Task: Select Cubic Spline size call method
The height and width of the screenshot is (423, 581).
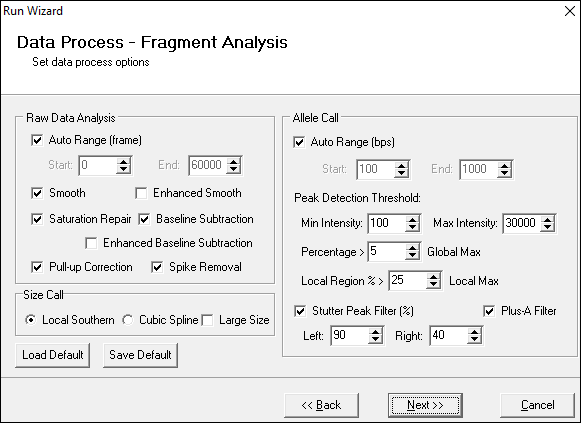Action: [128, 320]
